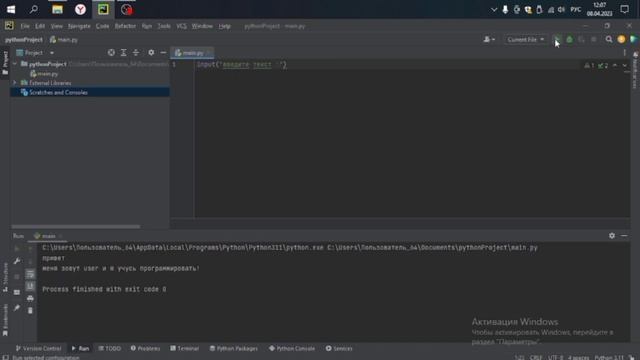Open the Services tool window
640x360 pixels.
[339, 349]
